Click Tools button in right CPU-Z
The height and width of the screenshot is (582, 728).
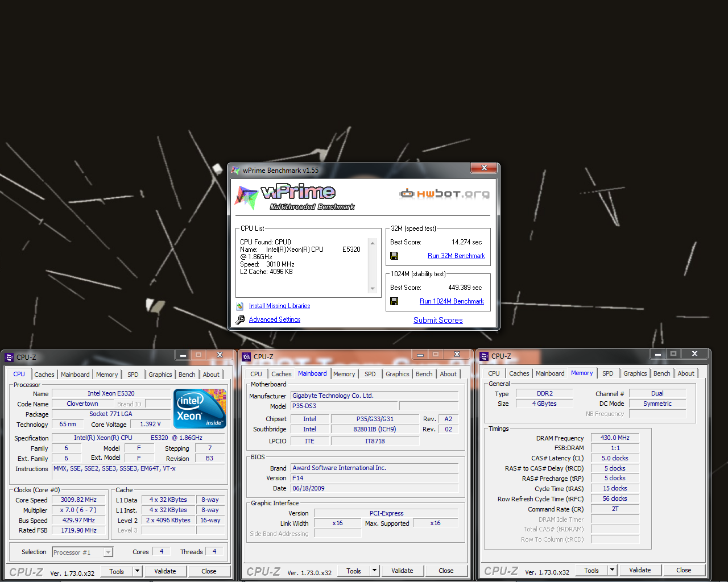[591, 570]
